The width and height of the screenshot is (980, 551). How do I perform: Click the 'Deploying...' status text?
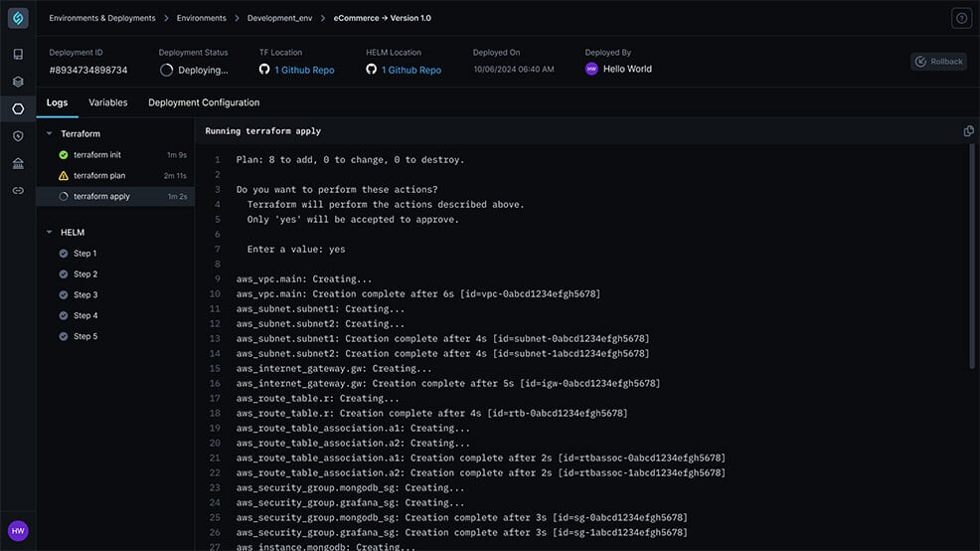click(203, 70)
